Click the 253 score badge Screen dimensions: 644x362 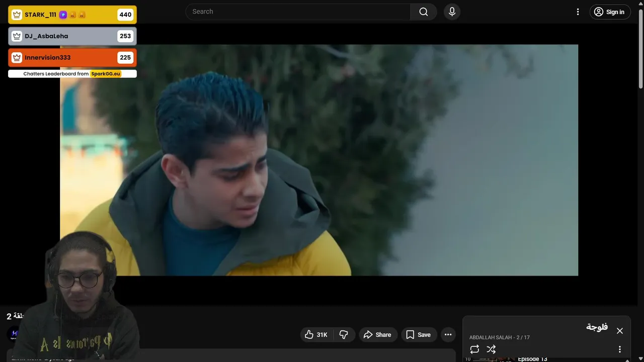125,36
